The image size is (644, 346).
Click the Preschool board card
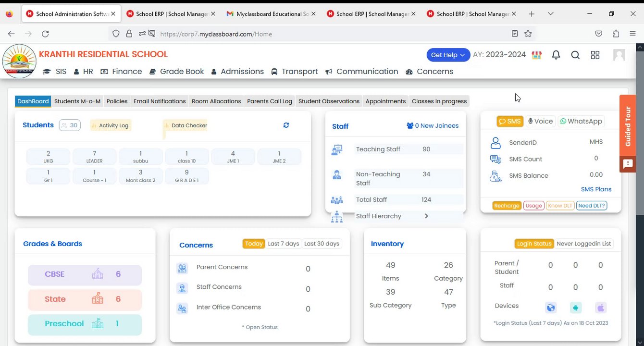85,324
